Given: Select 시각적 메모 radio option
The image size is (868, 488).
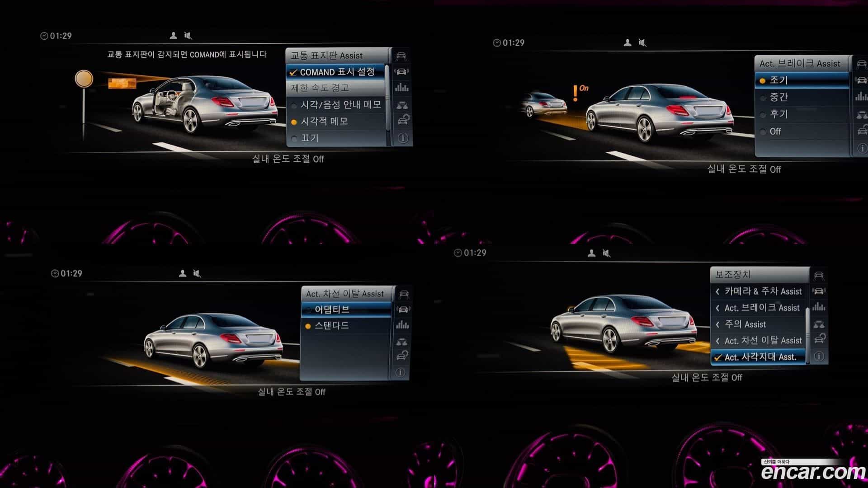Looking at the screenshot, I should pos(337,122).
